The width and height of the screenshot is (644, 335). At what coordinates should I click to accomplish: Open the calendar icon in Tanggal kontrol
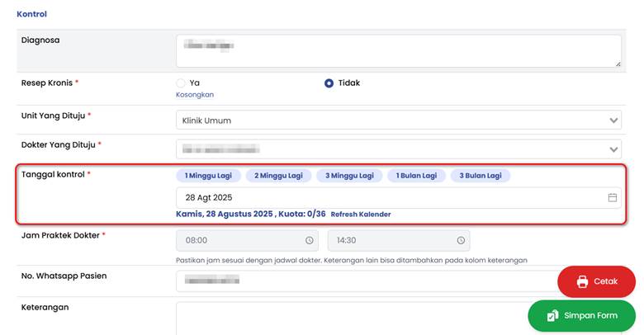point(612,198)
